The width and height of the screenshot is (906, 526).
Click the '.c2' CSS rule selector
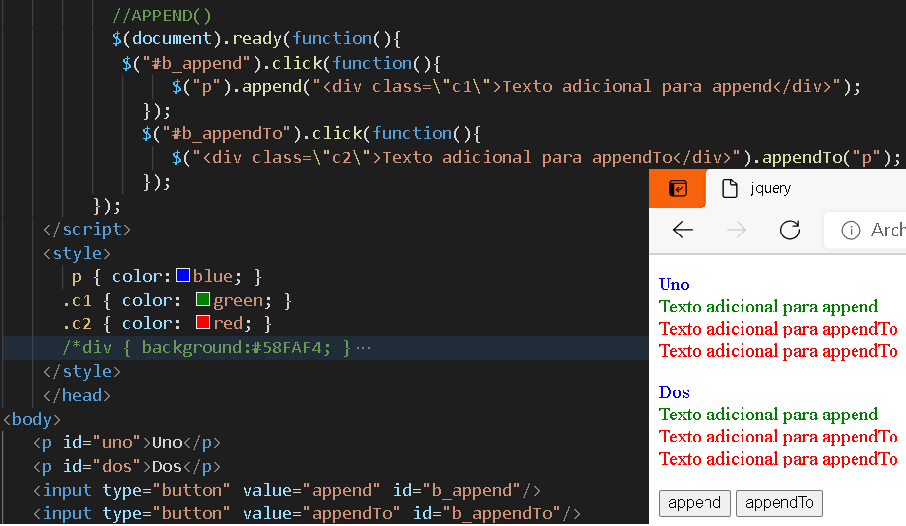[x=77, y=324]
